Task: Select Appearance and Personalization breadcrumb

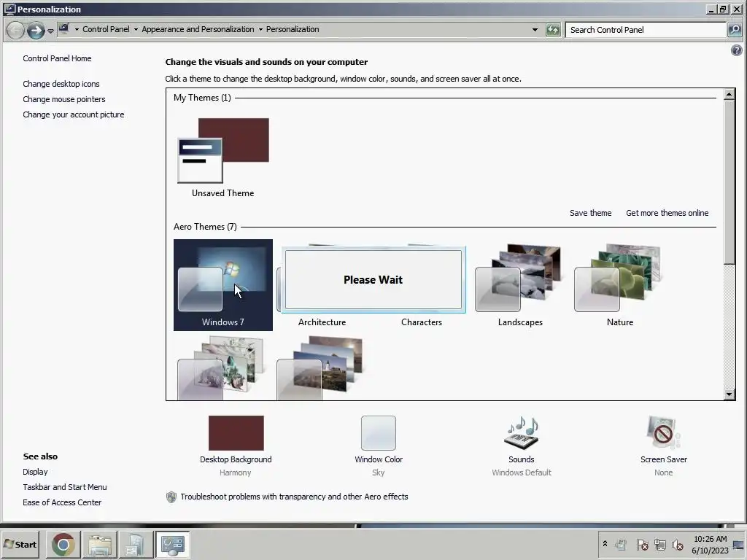Action: (198, 29)
